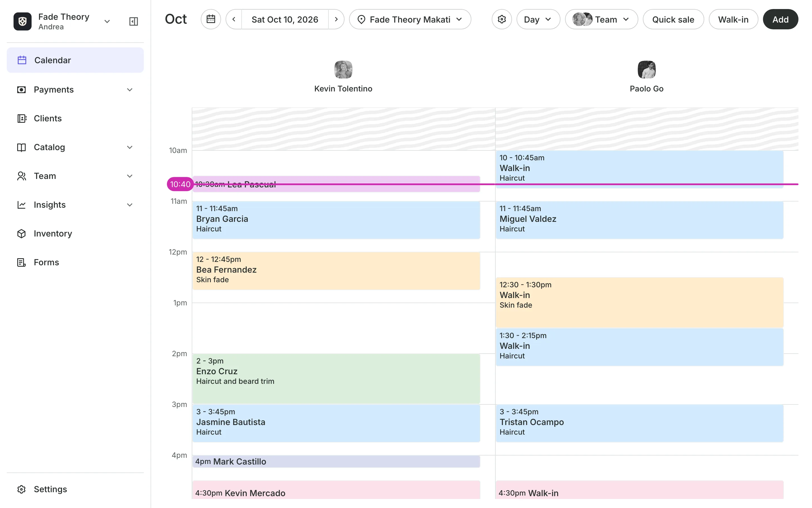Open cancelled Lea Pascual 10:30am appointment
812x508 pixels.
tap(336, 184)
